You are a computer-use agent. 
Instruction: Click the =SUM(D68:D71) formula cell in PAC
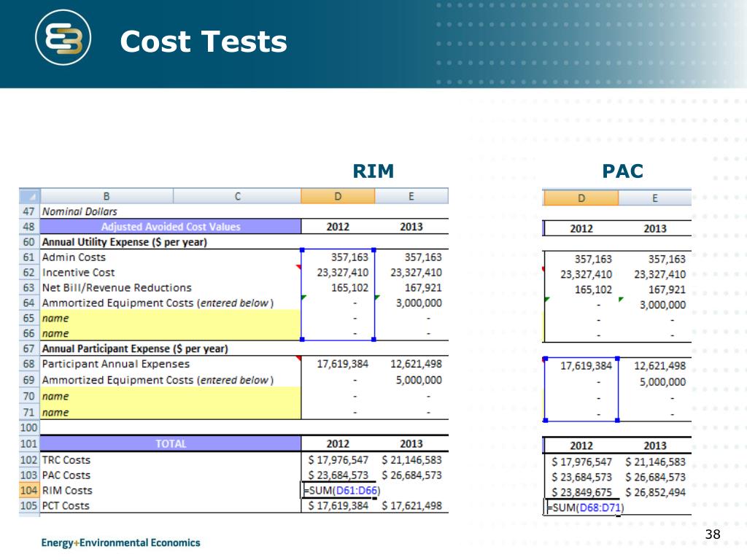(x=585, y=507)
